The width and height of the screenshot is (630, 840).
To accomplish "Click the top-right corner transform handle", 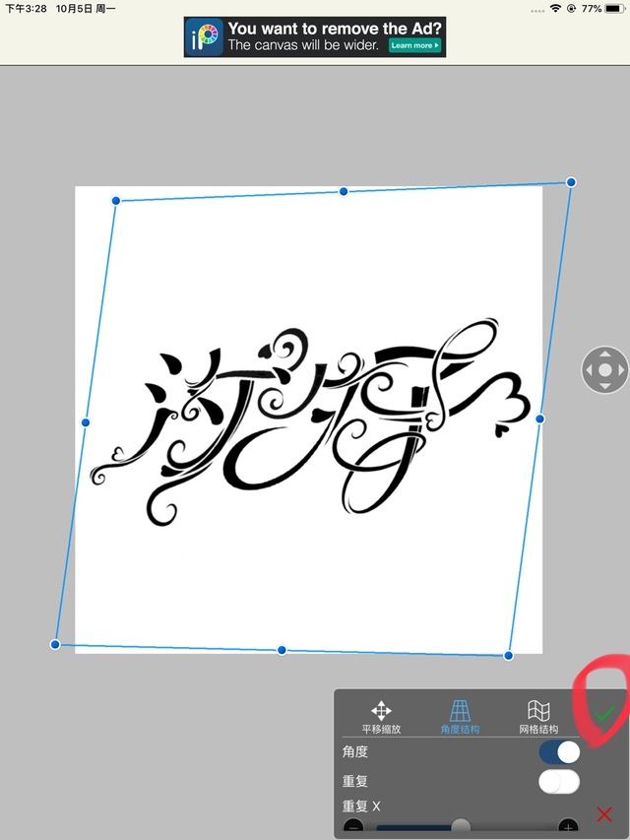I will [571, 182].
